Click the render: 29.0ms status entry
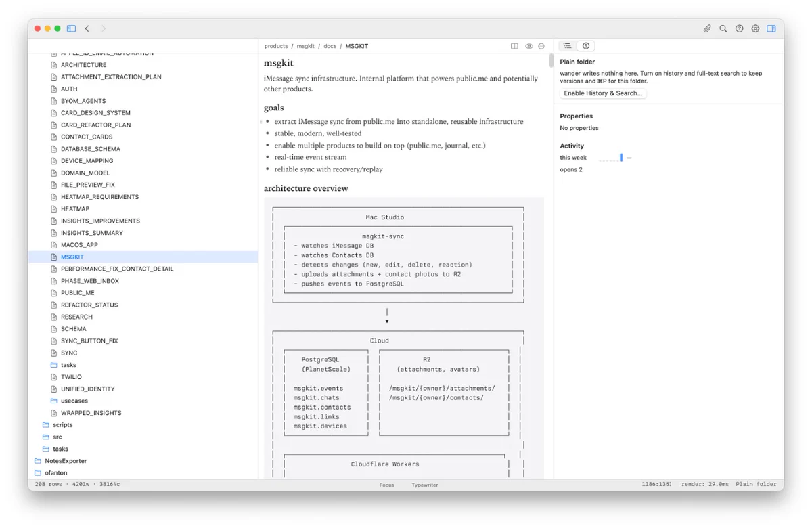 (705, 485)
